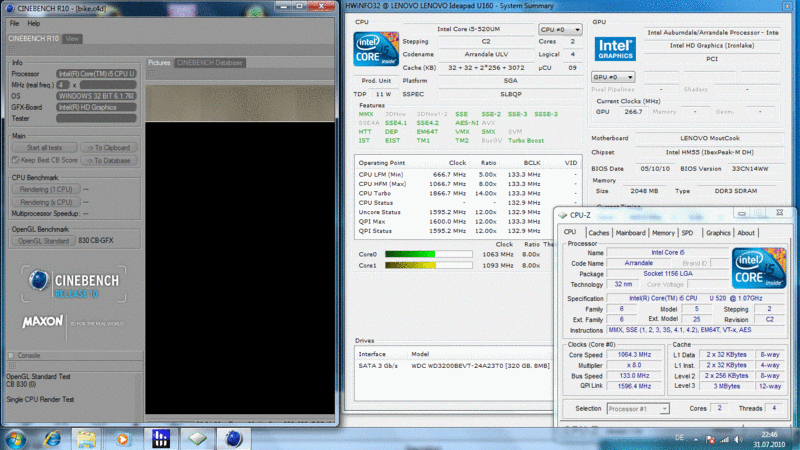This screenshot has height=450, width=800.
Task: Click the Cinebench title bar icon
Action: (10, 8)
